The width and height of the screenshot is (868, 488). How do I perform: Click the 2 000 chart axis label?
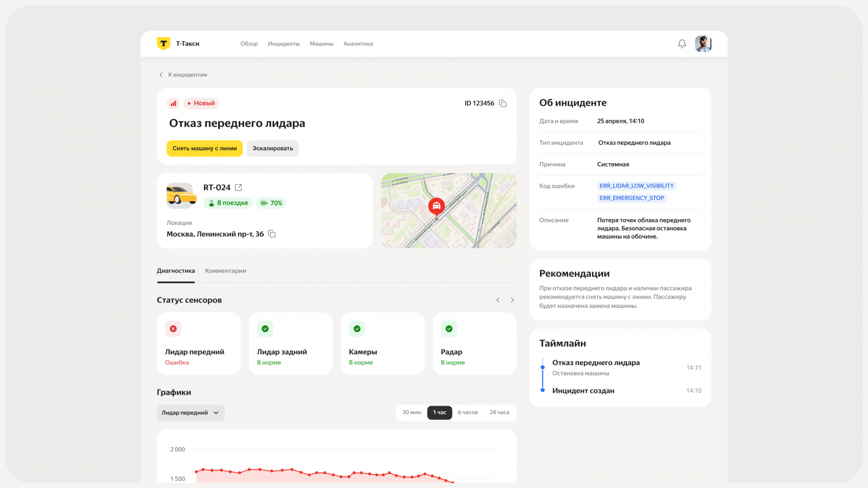pyautogui.click(x=177, y=450)
